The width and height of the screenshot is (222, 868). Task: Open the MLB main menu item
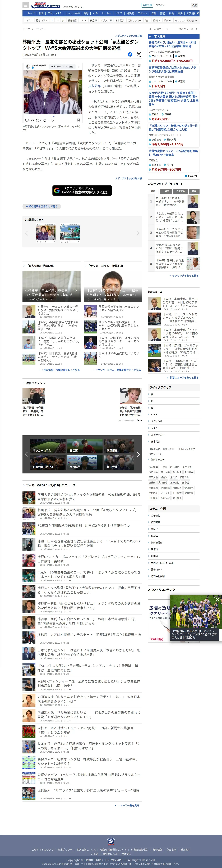(95, 13)
